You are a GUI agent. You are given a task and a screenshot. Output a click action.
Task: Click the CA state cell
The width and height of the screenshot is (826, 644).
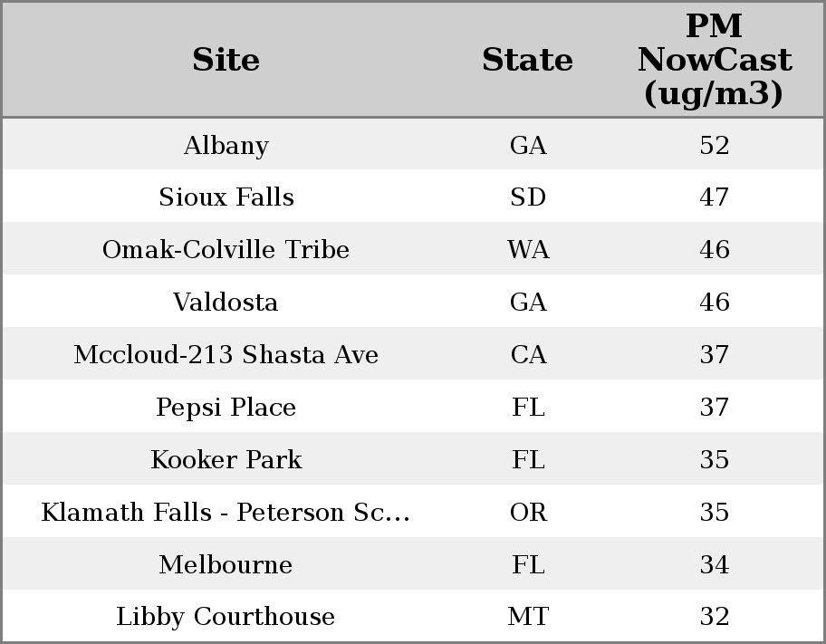click(528, 355)
